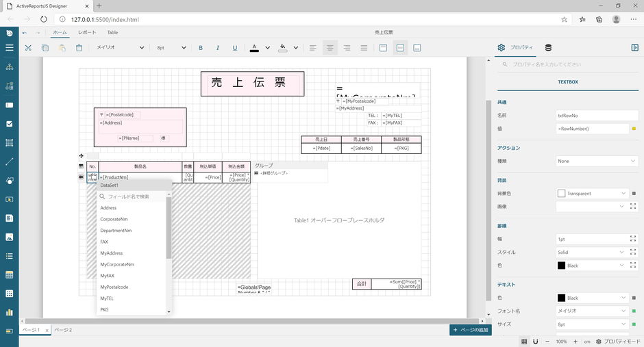Switch to the レポート tab

coord(87,32)
